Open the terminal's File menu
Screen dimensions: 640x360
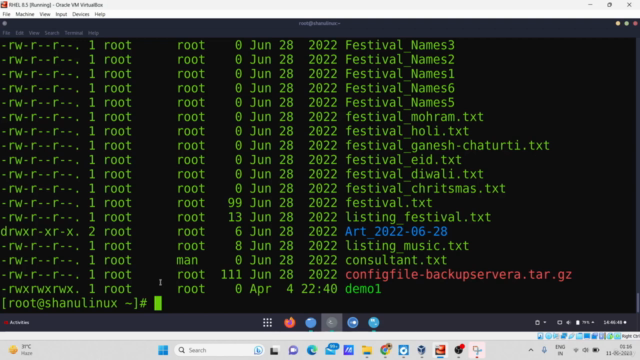pos(6,33)
